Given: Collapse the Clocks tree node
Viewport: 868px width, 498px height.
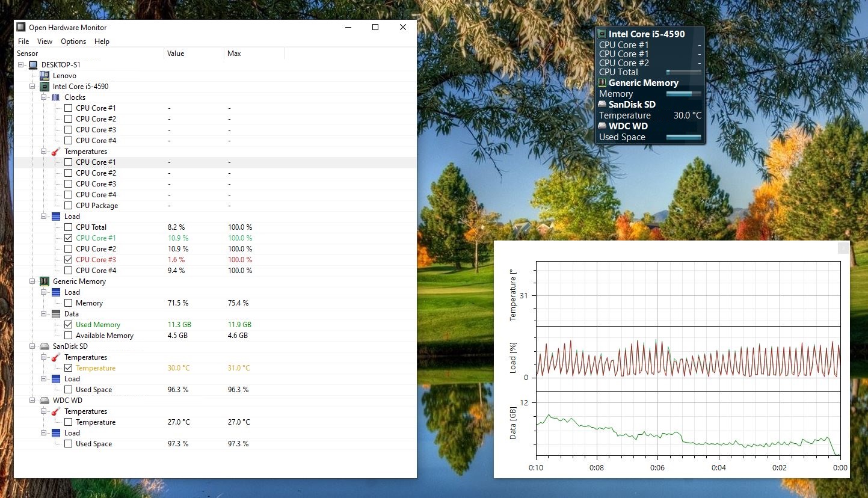Looking at the screenshot, I should 44,97.
